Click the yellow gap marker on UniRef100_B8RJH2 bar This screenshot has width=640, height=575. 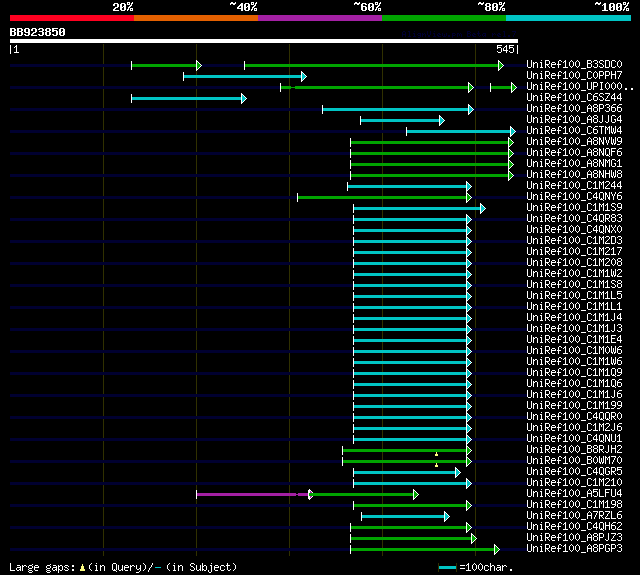[436, 454]
